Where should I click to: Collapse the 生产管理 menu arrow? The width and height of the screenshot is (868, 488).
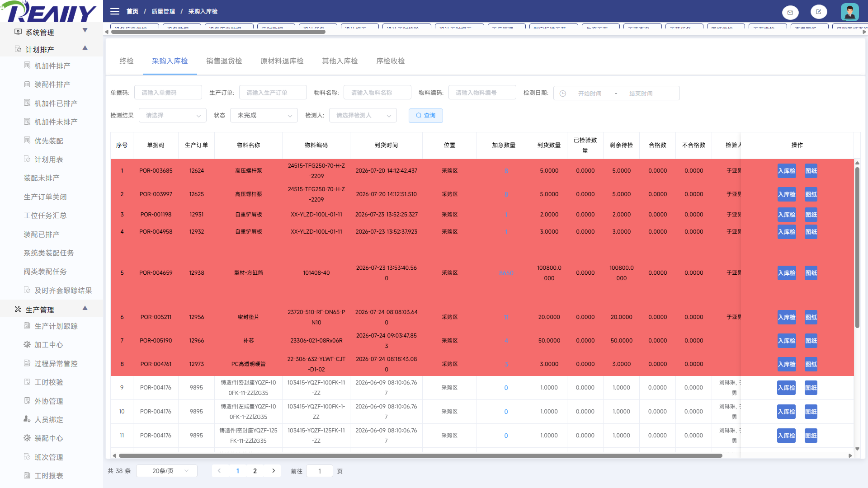tap(85, 308)
